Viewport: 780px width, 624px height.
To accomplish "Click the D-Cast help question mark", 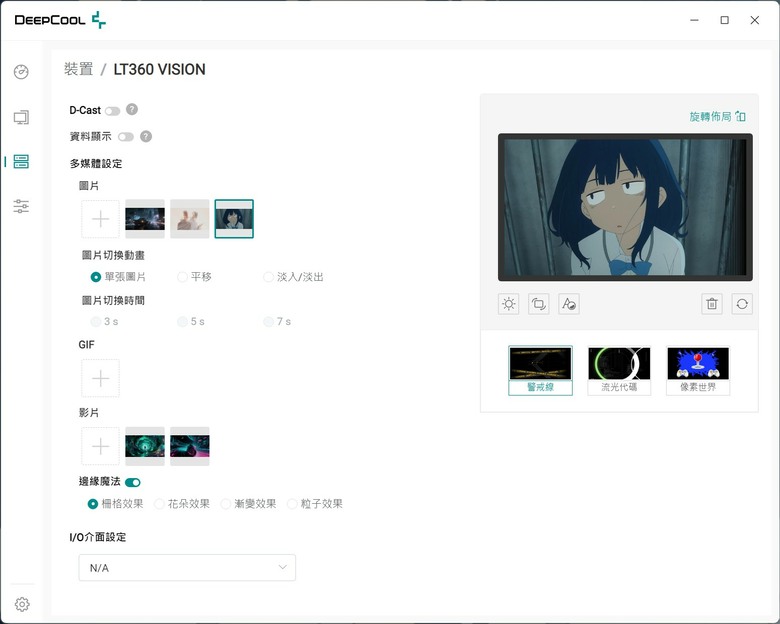I will [x=132, y=109].
